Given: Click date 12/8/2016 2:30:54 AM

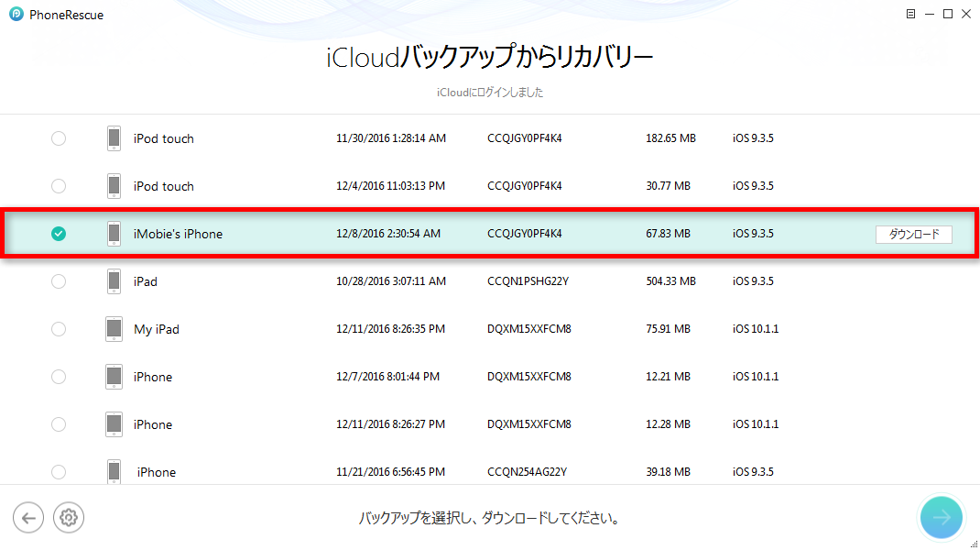Looking at the screenshot, I should (x=388, y=234).
